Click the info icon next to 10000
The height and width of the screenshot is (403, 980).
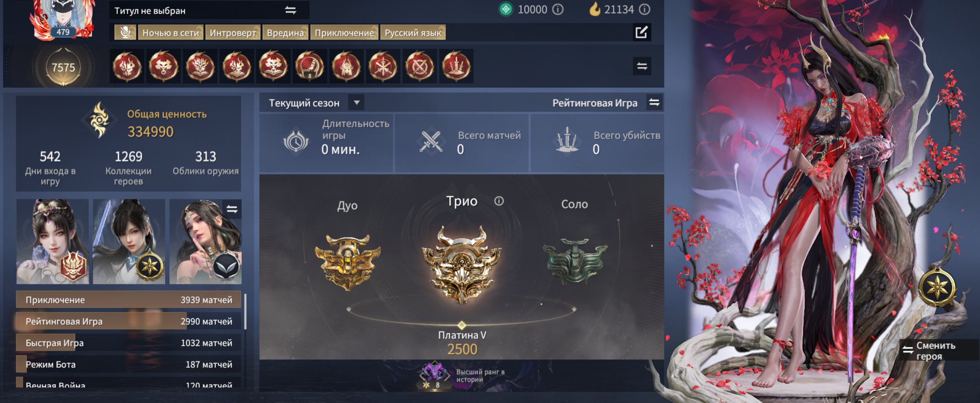click(x=558, y=9)
